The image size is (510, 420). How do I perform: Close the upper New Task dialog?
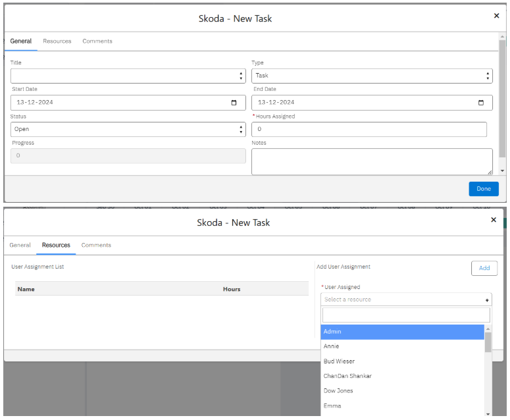(496, 16)
